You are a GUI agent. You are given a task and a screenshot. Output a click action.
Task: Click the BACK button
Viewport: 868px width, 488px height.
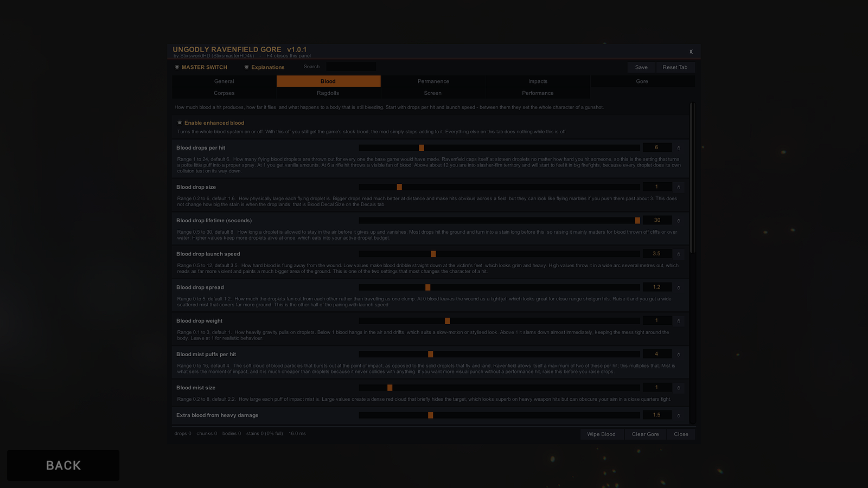pyautogui.click(x=63, y=465)
